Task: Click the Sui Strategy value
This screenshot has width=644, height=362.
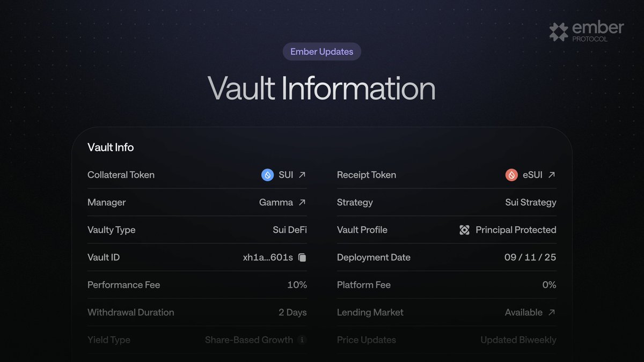Action: (x=531, y=202)
